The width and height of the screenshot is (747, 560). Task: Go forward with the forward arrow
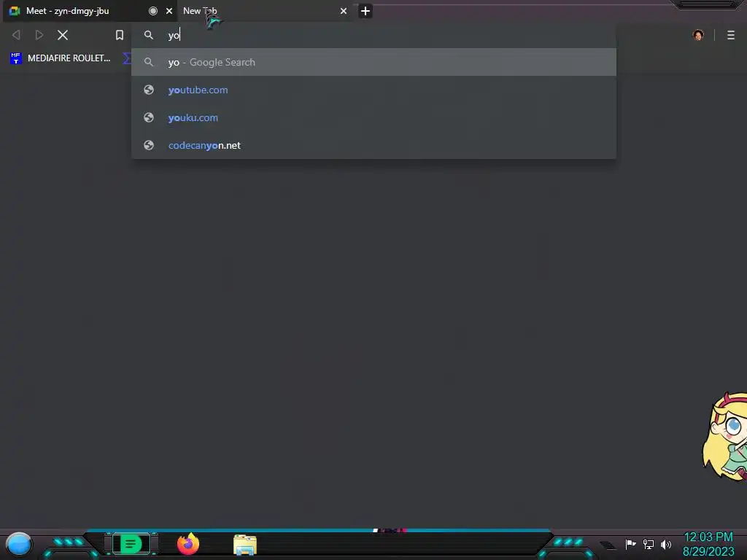[x=39, y=35]
